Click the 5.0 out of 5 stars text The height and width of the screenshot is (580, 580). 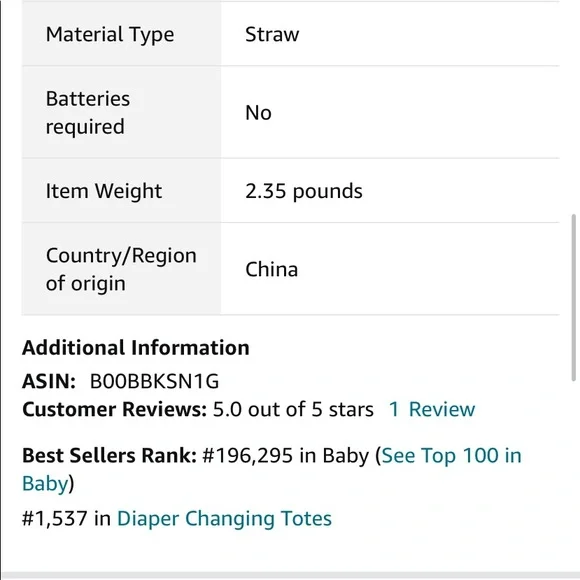[293, 409]
